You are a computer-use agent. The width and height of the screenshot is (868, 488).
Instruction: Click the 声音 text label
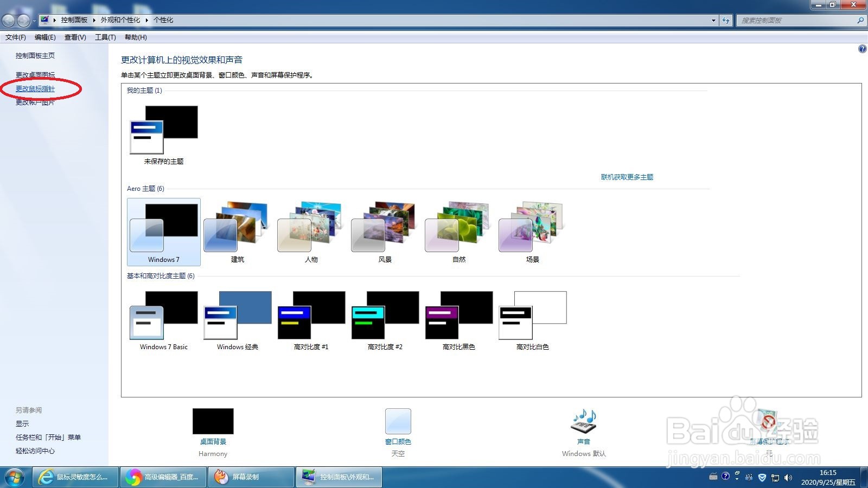[x=584, y=442]
